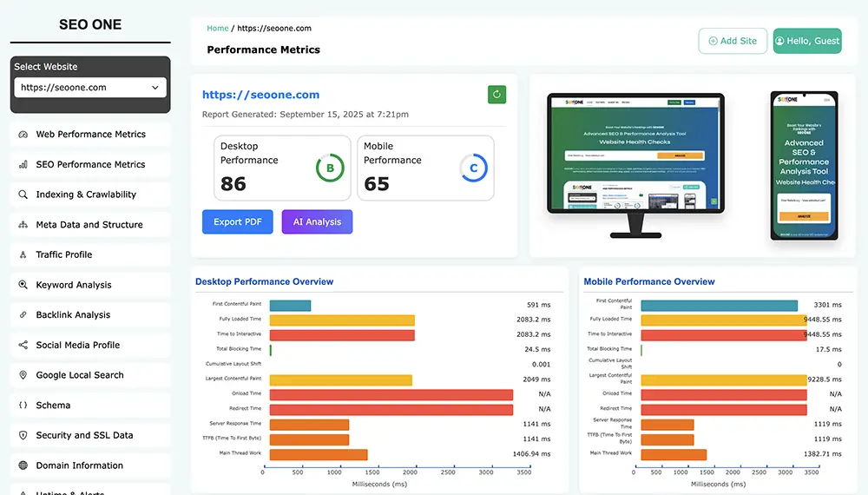Click the Hello, Guest account button
This screenshot has height=495, width=868.
(x=807, y=41)
